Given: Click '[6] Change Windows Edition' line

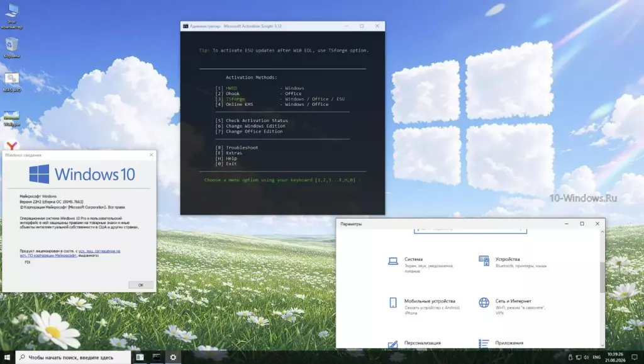Looking at the screenshot, I should [250, 126].
